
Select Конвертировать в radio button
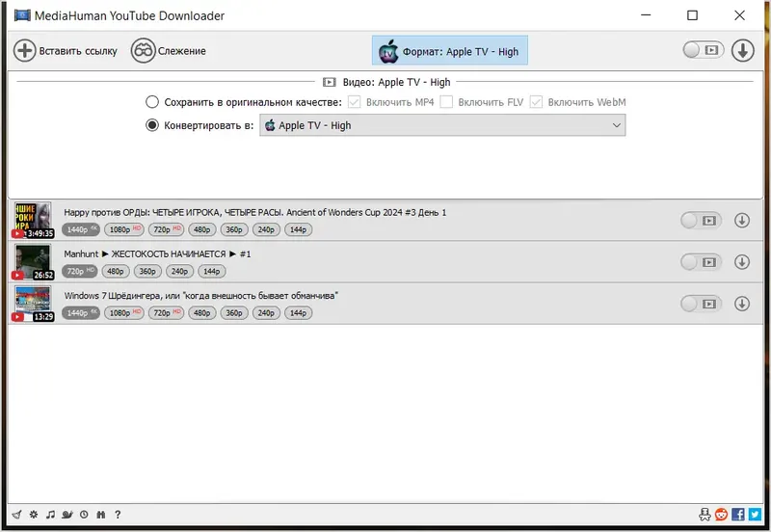pos(152,125)
